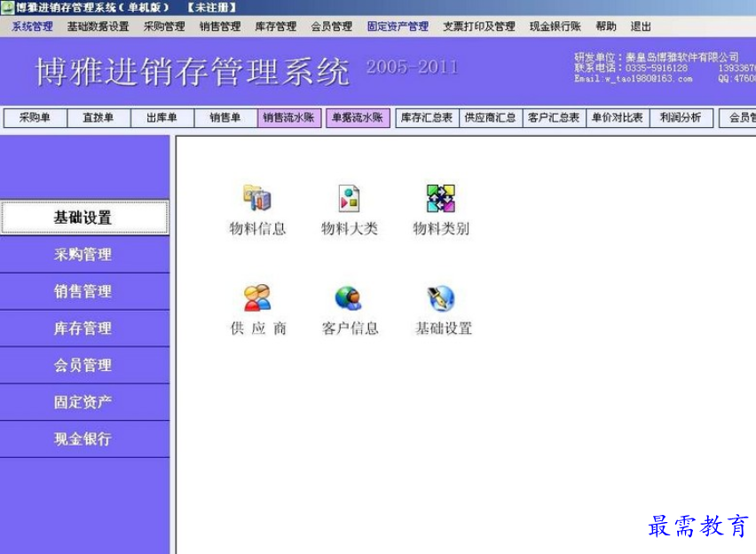The height and width of the screenshot is (554, 756).
Task: Select 库存管理 in the left sidebar
Action: tap(84, 328)
